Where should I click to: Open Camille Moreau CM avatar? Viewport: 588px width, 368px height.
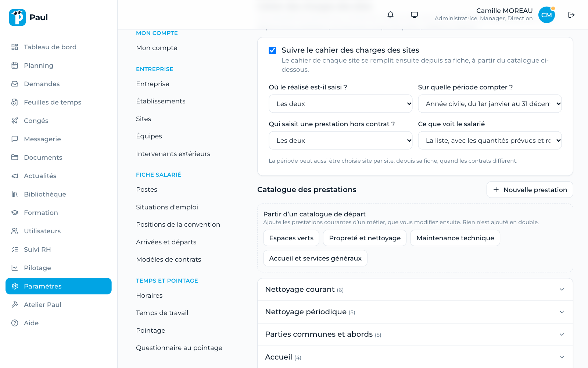[x=546, y=15]
